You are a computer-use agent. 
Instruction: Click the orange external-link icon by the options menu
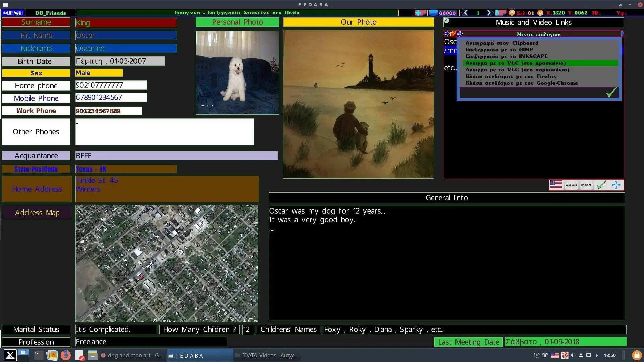(453, 34)
